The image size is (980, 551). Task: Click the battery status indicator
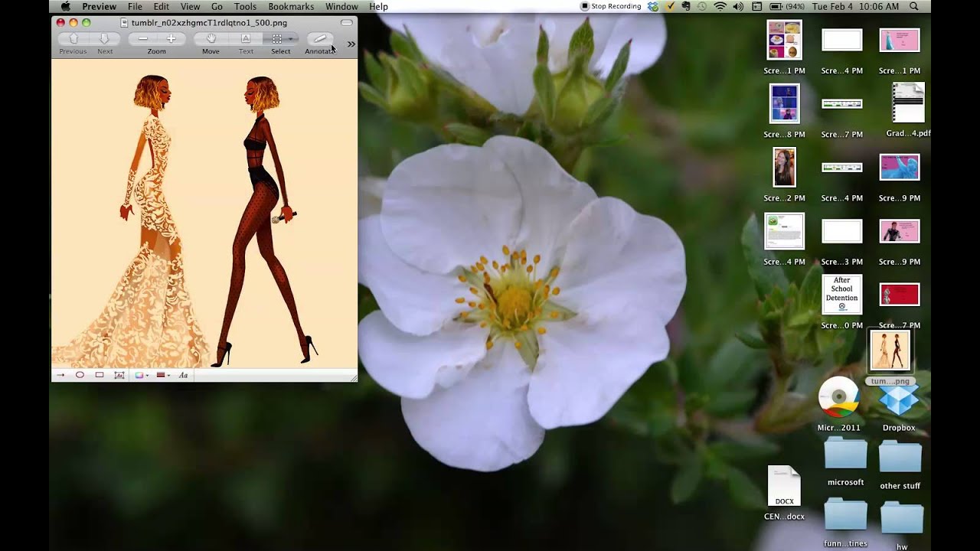787,6
